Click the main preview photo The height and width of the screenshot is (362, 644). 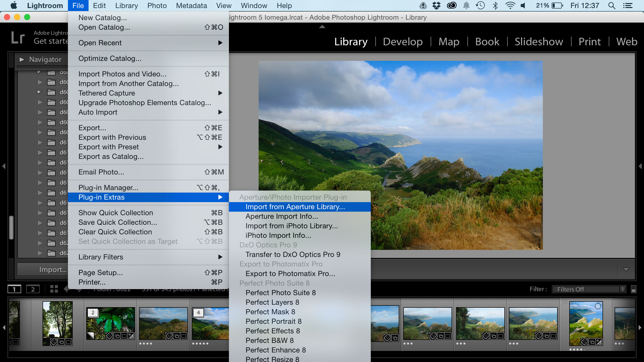point(400,155)
